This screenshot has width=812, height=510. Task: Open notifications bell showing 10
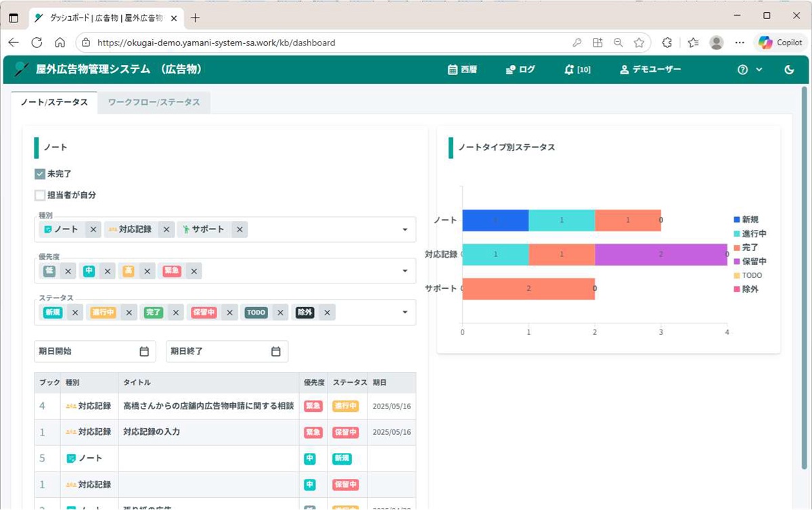coord(569,70)
